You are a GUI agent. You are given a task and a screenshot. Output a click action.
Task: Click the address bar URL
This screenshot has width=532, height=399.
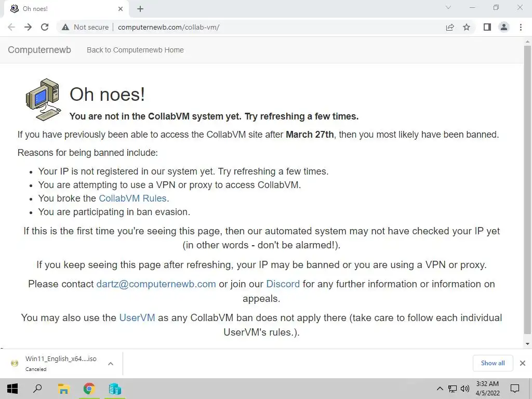(169, 27)
